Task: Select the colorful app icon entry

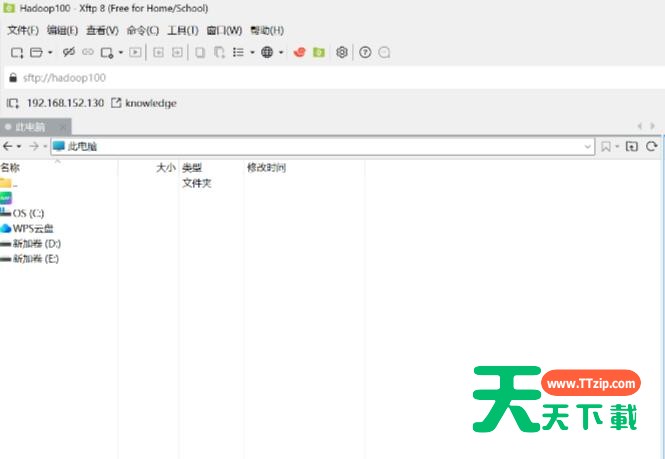Action: coord(6,198)
